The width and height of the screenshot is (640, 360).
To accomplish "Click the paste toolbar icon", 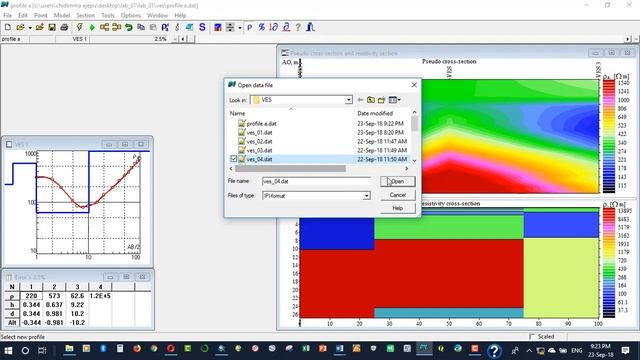I will (x=153, y=27).
